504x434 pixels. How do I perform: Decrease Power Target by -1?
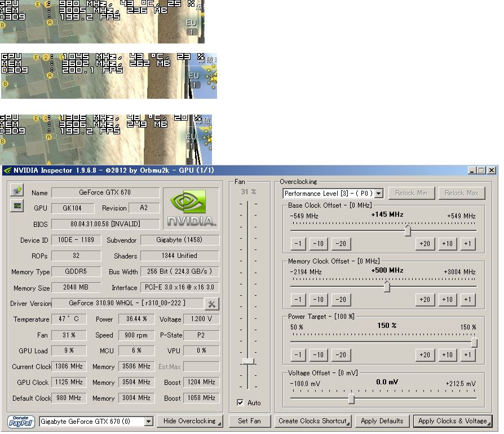tap(298, 355)
